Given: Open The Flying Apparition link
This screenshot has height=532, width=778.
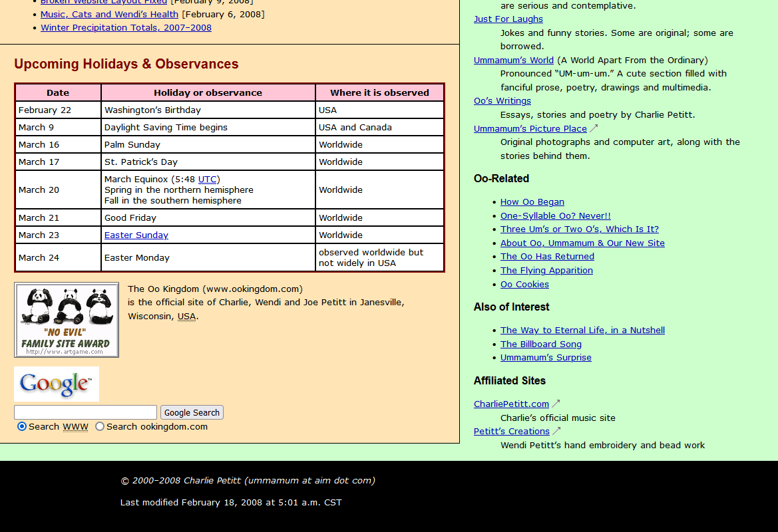Looking at the screenshot, I should [x=546, y=270].
